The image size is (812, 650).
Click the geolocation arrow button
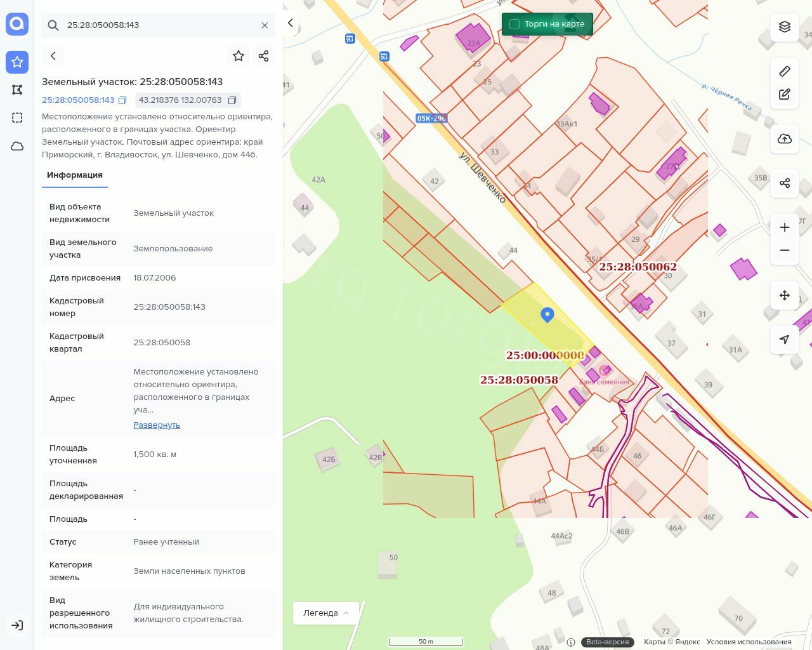point(785,340)
